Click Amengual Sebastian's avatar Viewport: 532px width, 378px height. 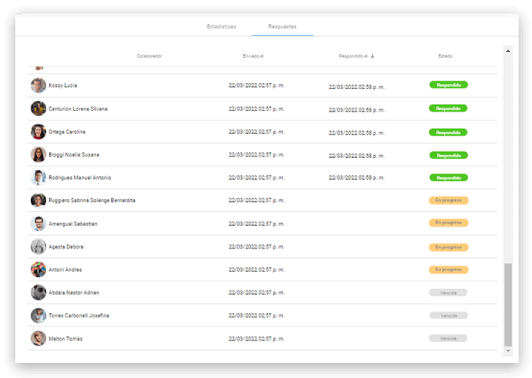(38, 224)
